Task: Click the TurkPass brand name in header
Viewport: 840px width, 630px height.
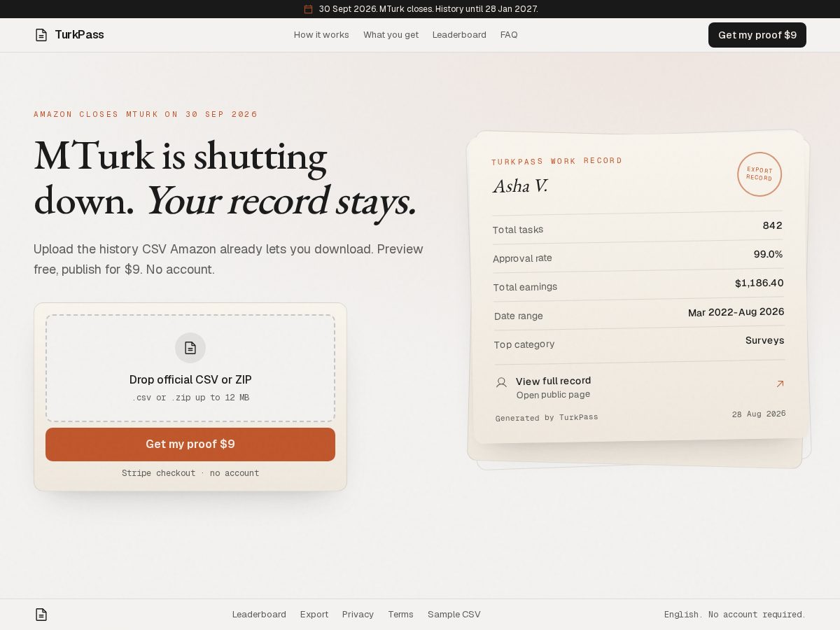Action: [79, 35]
